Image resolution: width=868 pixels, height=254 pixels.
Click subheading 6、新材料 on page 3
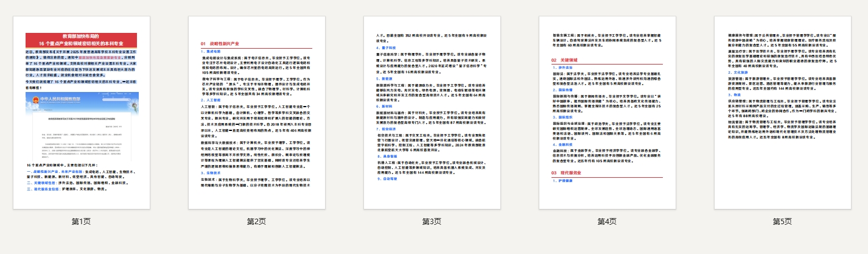(x=385, y=106)
